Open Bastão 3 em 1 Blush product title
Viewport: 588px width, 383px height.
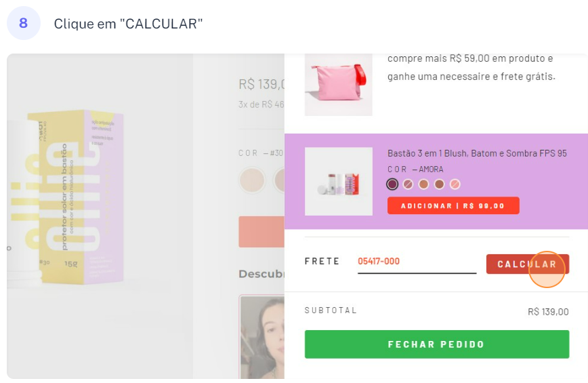point(477,153)
